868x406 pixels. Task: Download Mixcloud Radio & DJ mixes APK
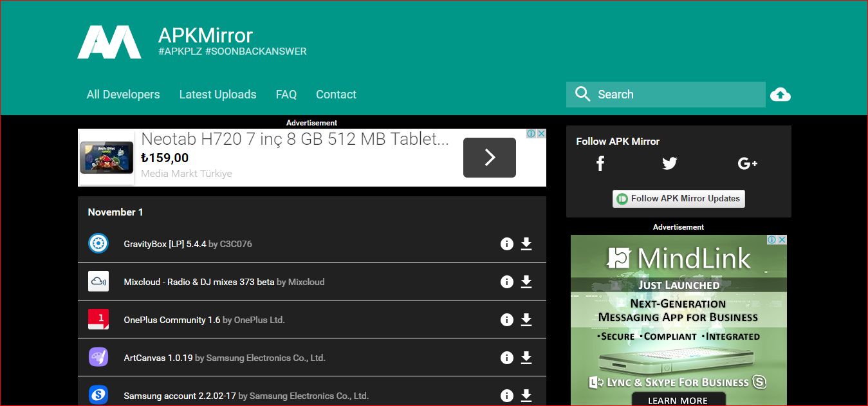point(526,282)
